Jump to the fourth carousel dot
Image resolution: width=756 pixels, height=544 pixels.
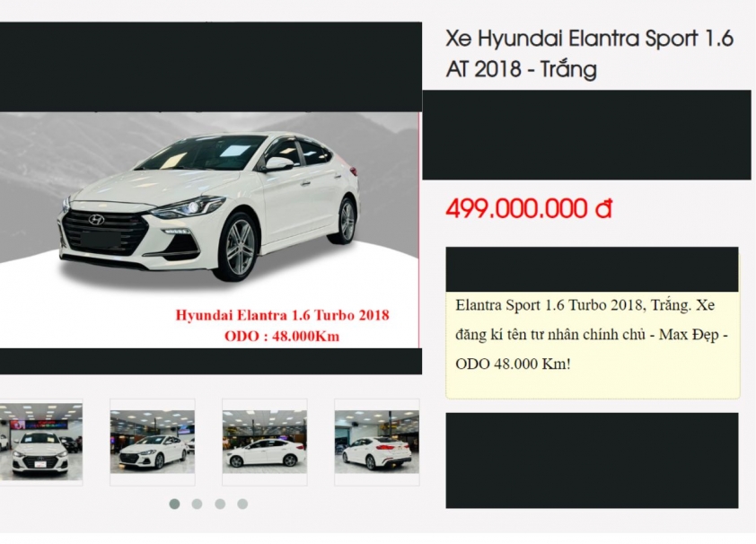pyautogui.click(x=242, y=504)
